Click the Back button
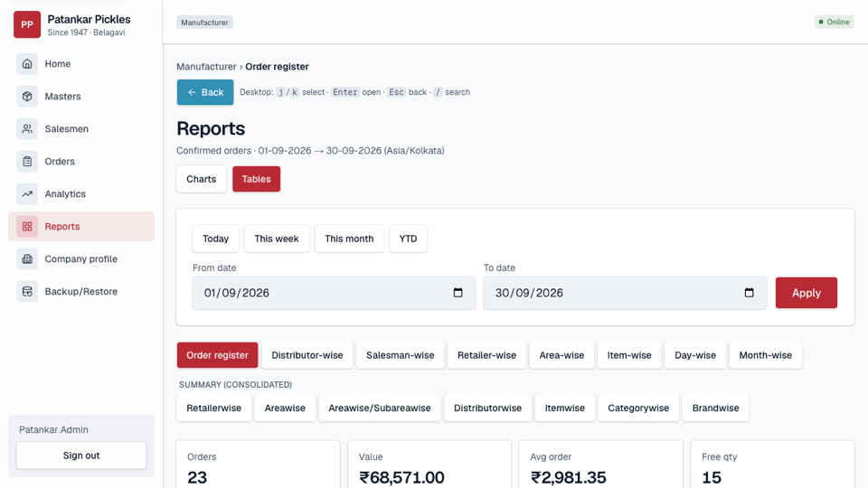Screen dimensions: 868x488 [205, 92]
